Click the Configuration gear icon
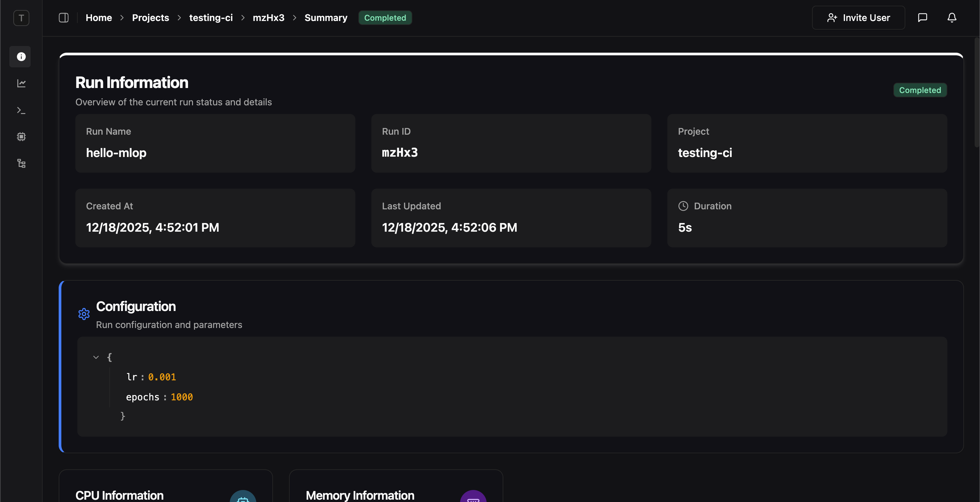 pos(84,314)
